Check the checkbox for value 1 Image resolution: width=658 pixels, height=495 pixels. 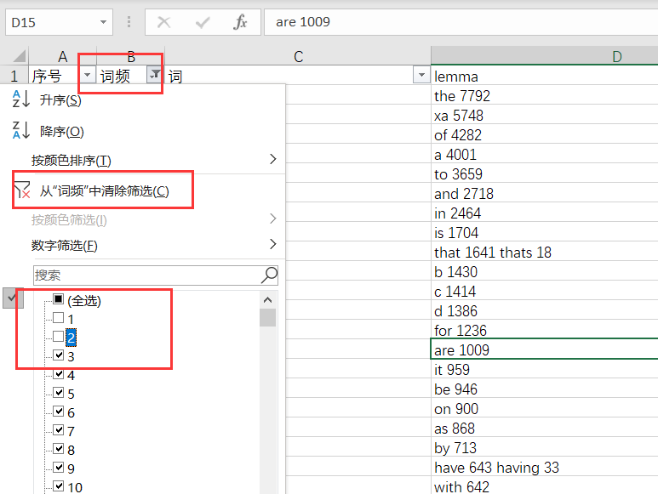point(58,318)
